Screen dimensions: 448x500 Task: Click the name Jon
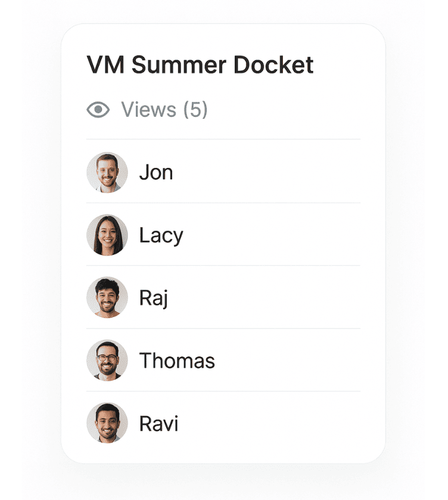click(156, 172)
